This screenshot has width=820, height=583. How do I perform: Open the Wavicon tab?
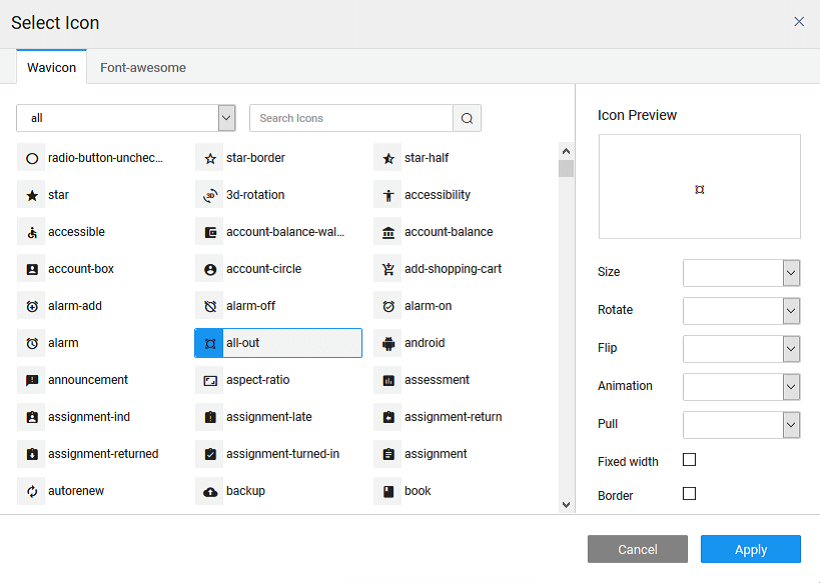click(51, 68)
